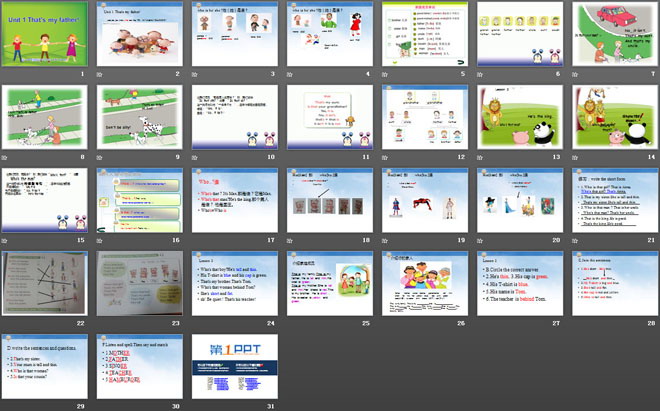Click the animation star icon under slide 17
Viewport: 660px width, 411px height.
194,241
